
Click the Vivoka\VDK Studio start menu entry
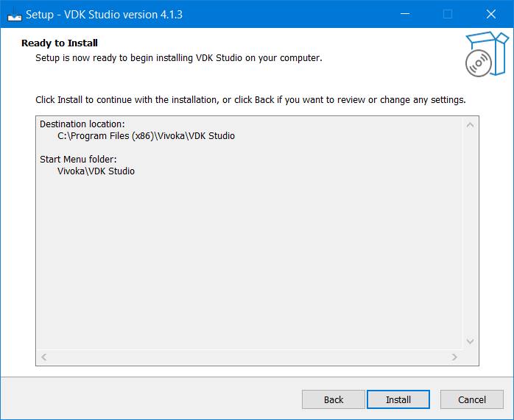[96, 171]
